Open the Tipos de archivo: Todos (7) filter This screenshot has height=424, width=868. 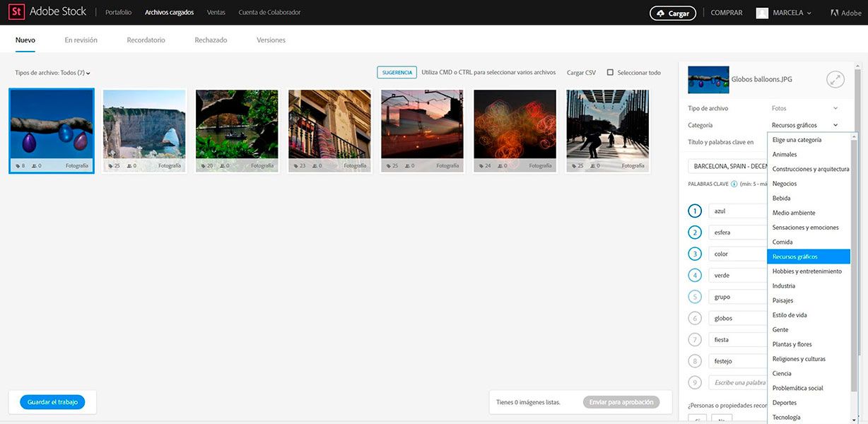coord(53,73)
